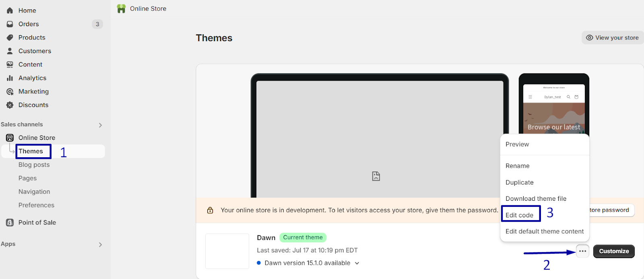Click the eye icon on View your store
Viewport: 644px width, 279px height.
[589, 37]
